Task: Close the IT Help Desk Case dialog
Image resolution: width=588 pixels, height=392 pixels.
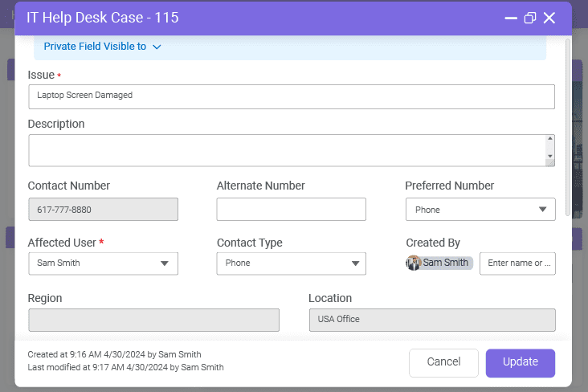Action: [x=549, y=18]
